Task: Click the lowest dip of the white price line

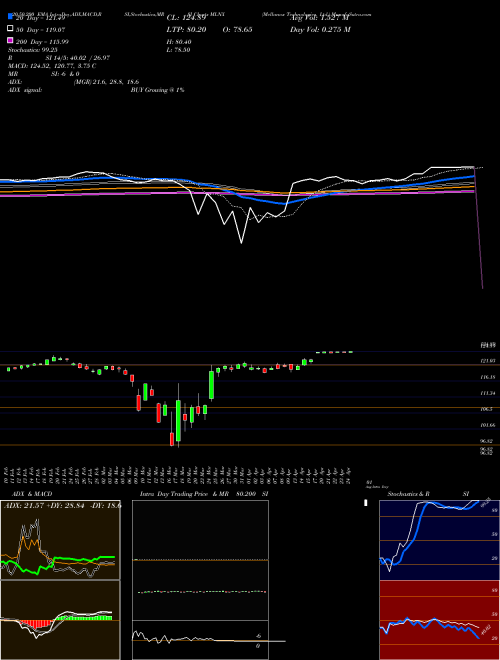Action: pyautogui.click(x=241, y=243)
